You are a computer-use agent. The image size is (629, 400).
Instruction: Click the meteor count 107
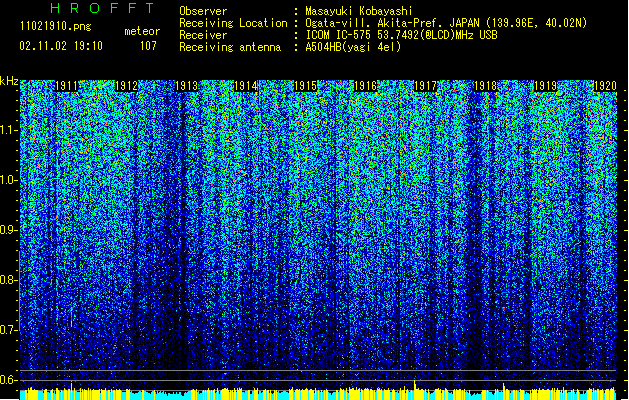point(148,46)
